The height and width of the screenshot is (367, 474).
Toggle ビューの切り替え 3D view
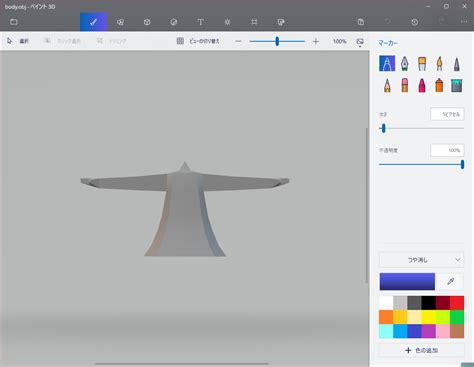point(198,41)
